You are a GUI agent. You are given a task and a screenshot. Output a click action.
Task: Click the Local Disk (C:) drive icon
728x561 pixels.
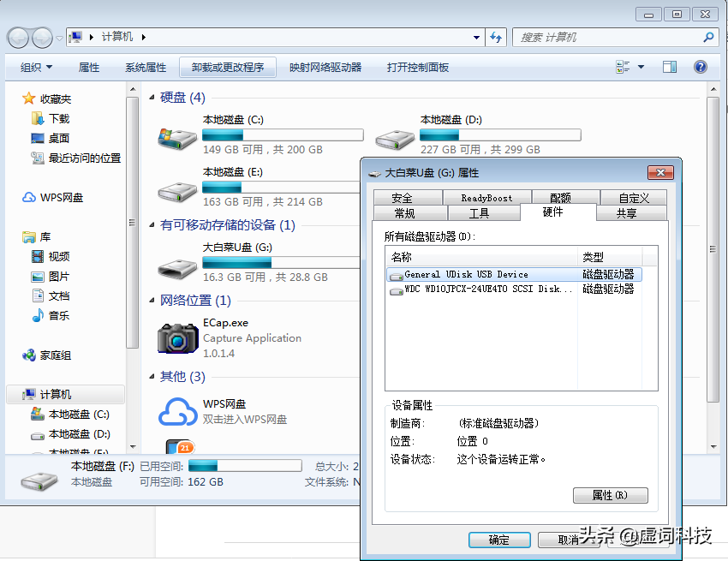(177, 136)
